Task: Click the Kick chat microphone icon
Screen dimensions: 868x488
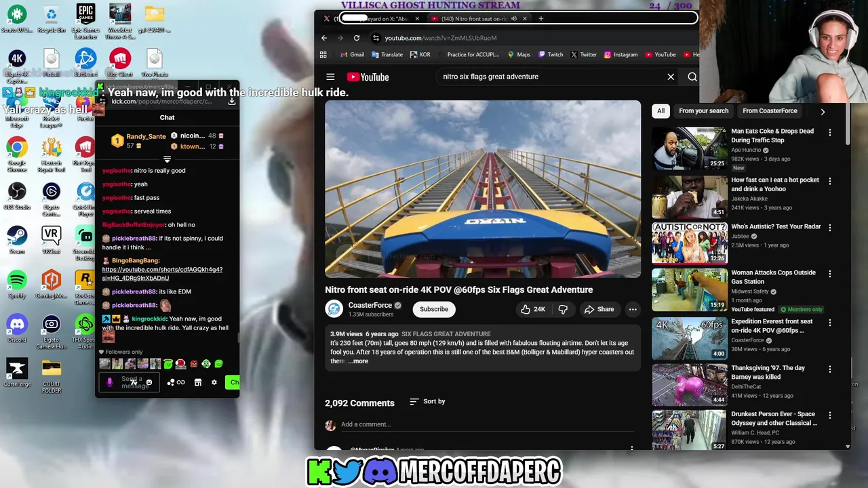Action: pos(110,383)
